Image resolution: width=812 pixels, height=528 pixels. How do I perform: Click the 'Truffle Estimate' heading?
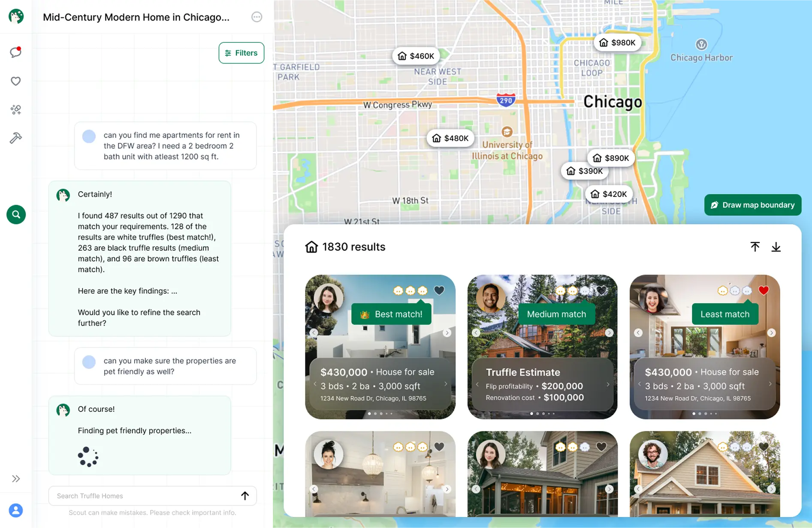click(523, 372)
